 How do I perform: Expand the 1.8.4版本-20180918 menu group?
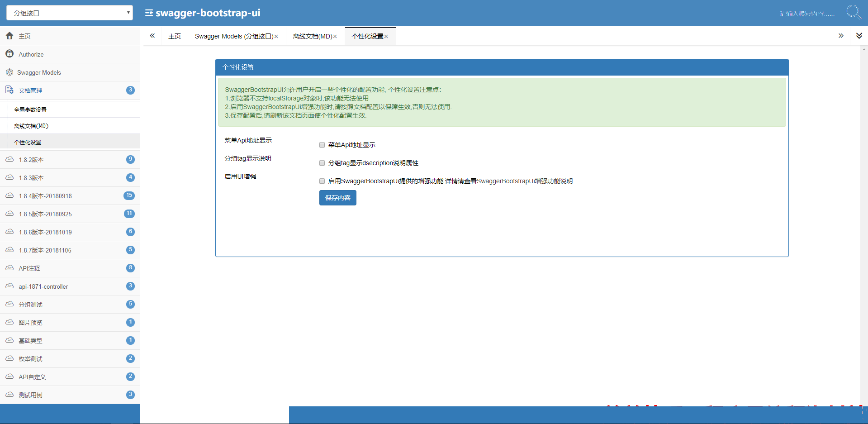70,196
